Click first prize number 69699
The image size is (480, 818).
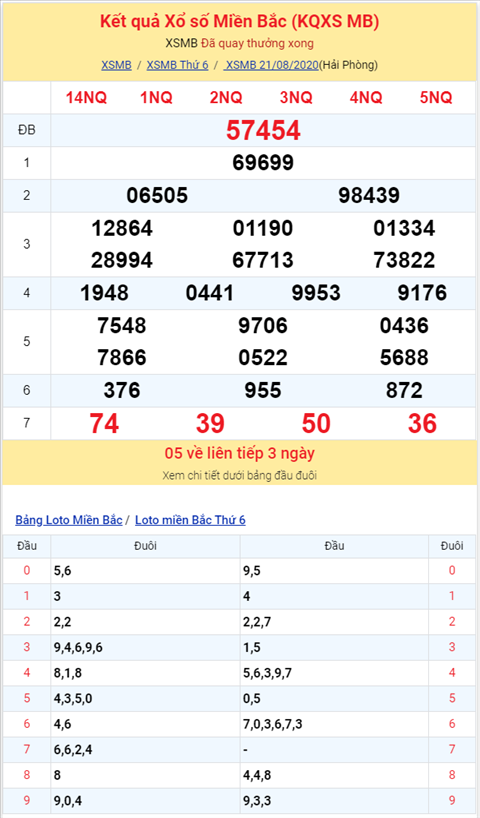coord(263,163)
